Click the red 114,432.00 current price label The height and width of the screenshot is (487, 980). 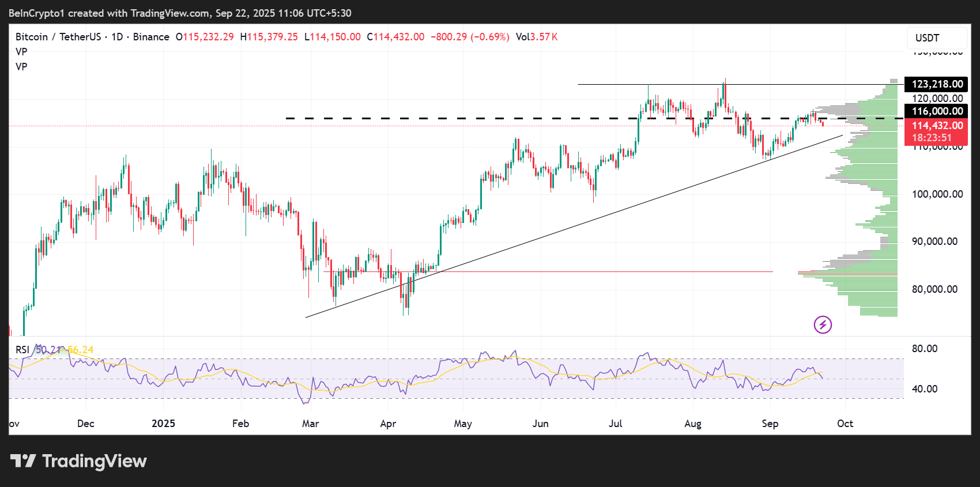pos(937,126)
